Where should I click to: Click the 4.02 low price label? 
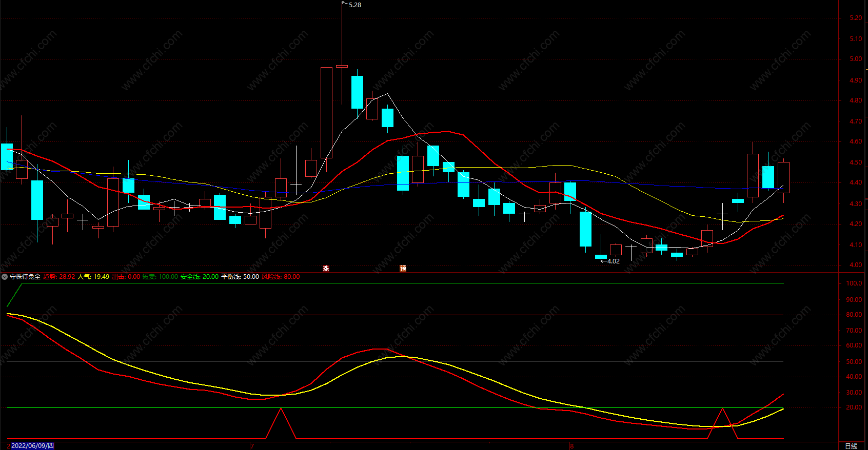pyautogui.click(x=614, y=261)
